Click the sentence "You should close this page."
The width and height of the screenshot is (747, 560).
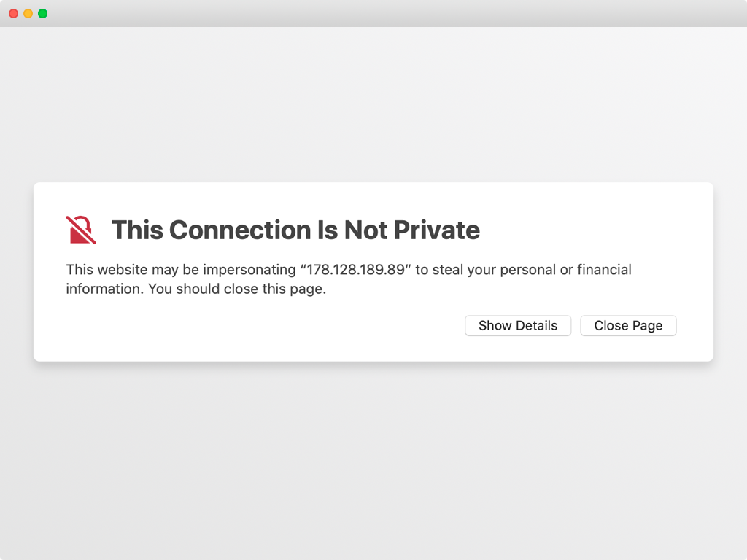[x=237, y=289]
